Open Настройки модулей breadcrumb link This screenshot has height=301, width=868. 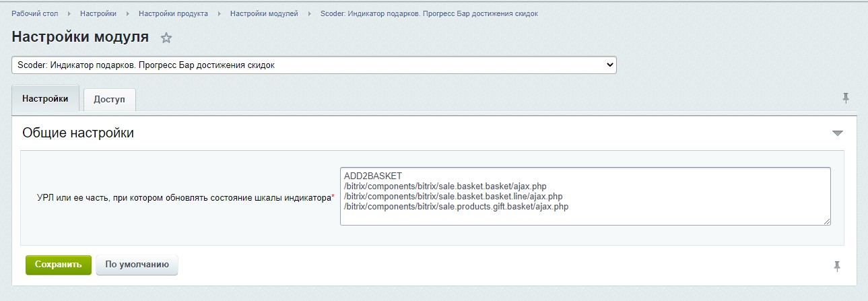point(264,13)
